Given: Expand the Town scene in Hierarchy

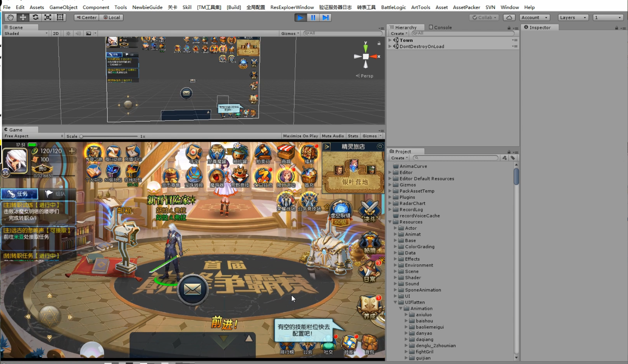Looking at the screenshot, I should [390, 40].
